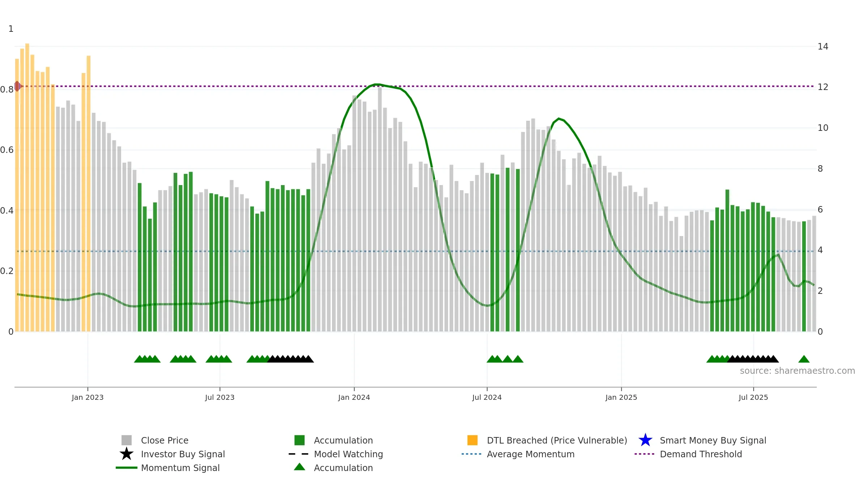Click the gray Close Price legend square
The height and width of the screenshot is (488, 868).
(127, 440)
